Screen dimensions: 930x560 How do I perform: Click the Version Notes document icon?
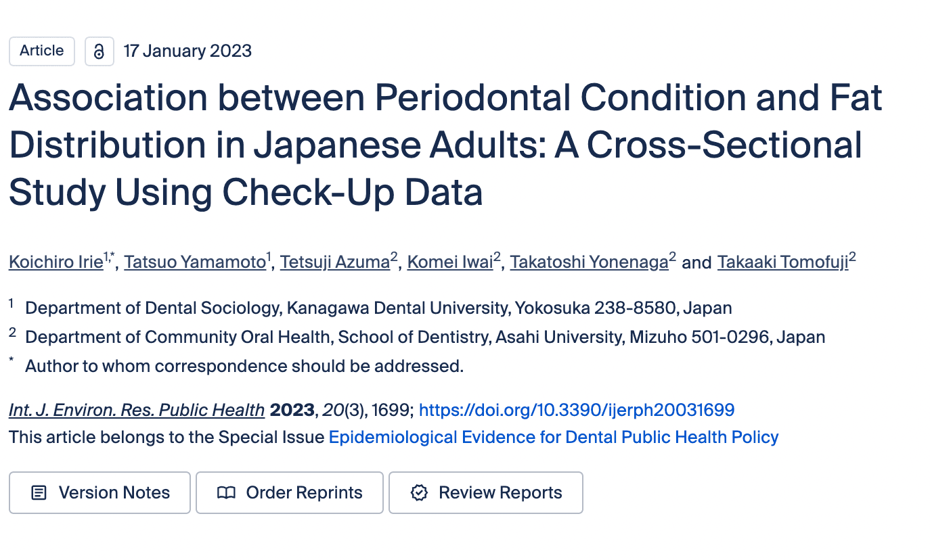(x=39, y=493)
